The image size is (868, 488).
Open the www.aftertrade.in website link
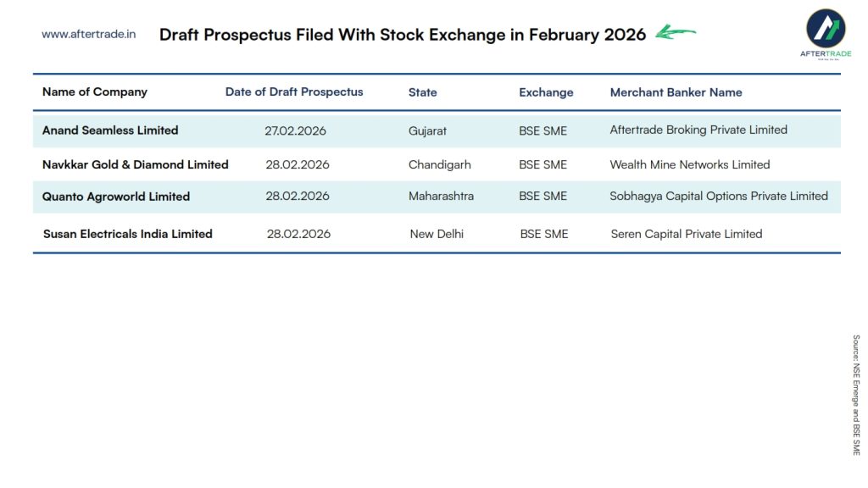click(x=89, y=35)
